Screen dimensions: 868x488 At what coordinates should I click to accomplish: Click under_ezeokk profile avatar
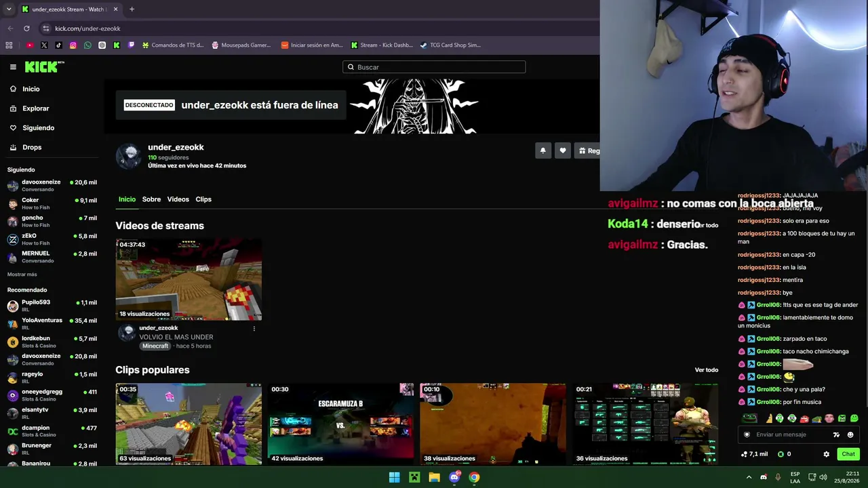point(129,156)
